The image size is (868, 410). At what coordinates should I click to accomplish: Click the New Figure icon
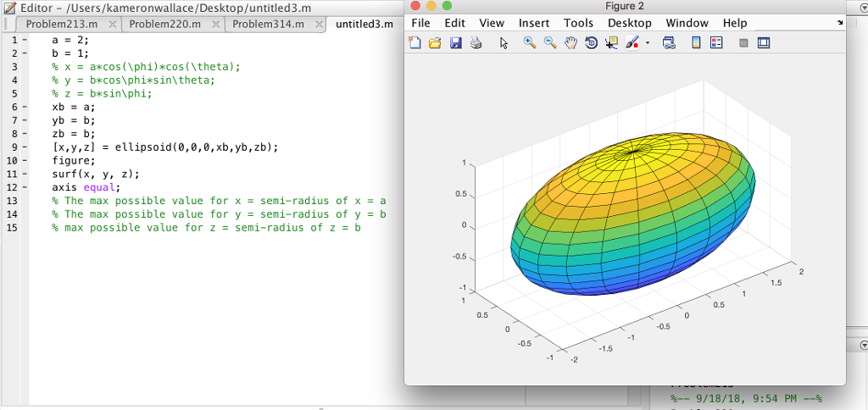coord(415,42)
